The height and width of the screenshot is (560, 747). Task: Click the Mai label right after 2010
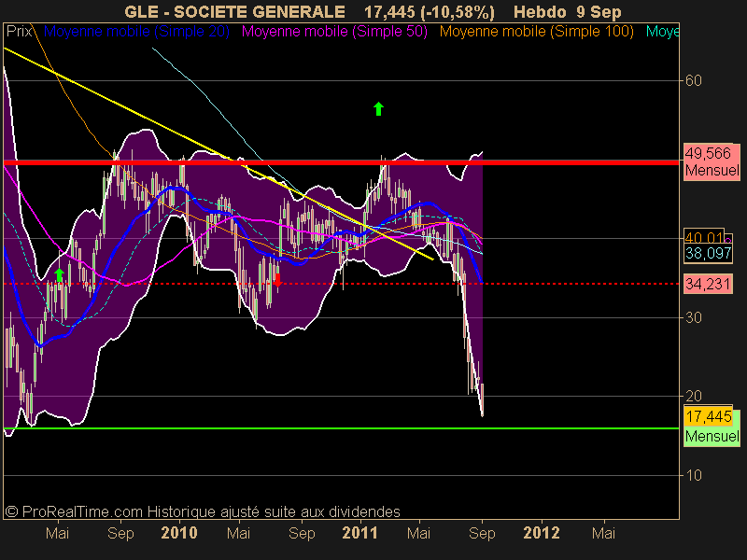coord(238,532)
